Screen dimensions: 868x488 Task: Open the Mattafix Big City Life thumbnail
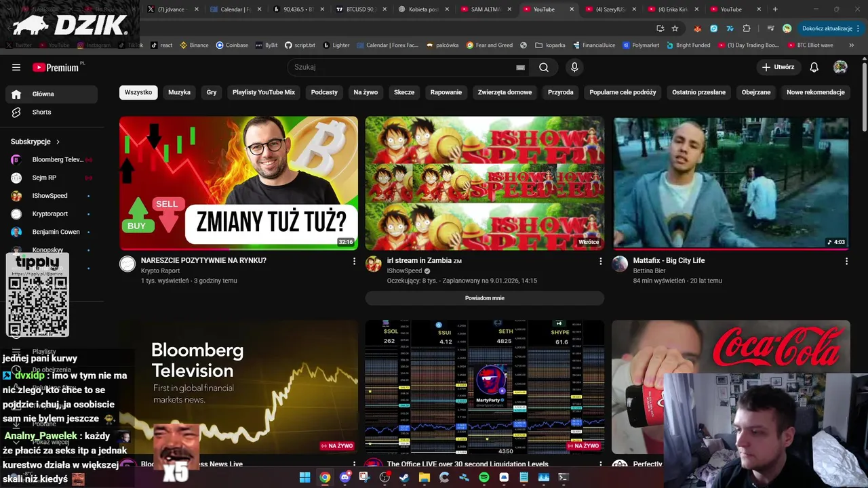(x=731, y=183)
